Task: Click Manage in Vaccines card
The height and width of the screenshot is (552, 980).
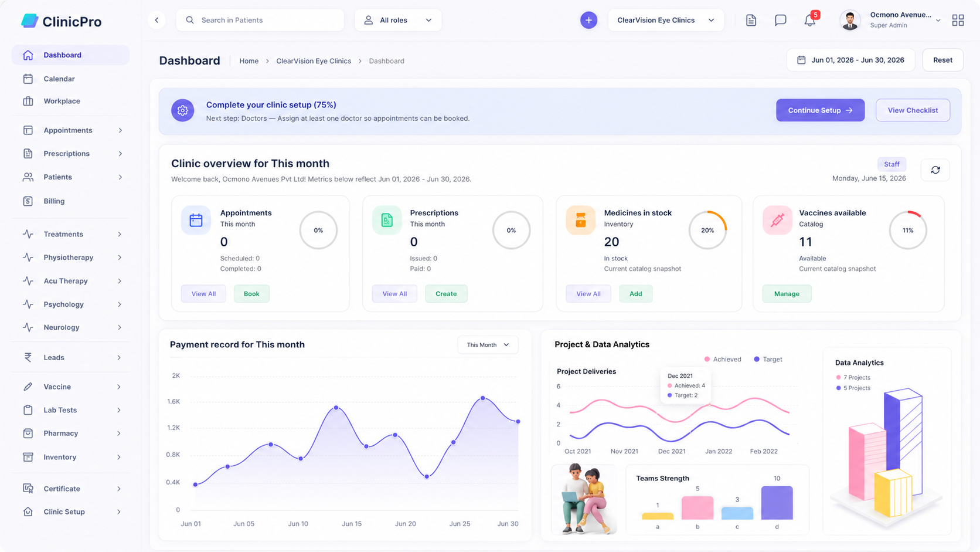Action: point(787,294)
